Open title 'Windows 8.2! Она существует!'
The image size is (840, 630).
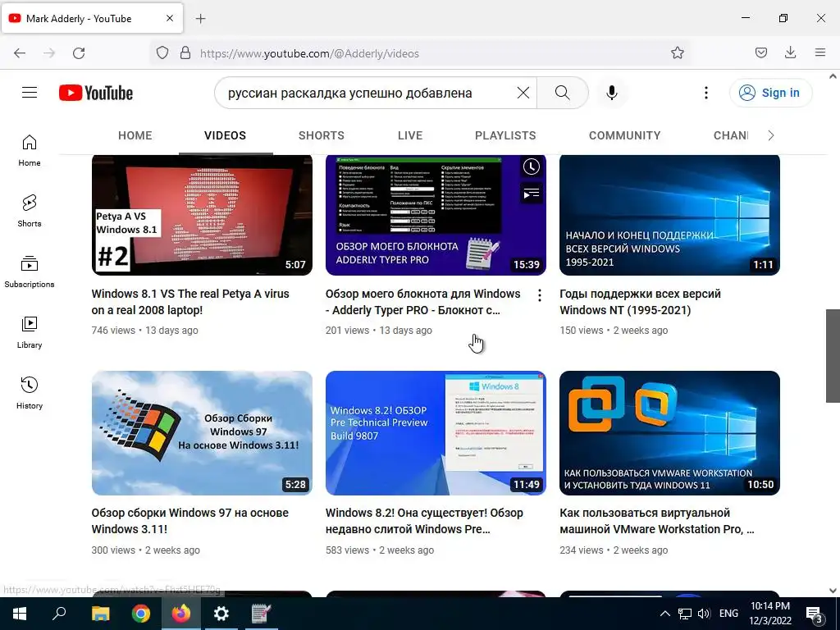click(x=424, y=521)
